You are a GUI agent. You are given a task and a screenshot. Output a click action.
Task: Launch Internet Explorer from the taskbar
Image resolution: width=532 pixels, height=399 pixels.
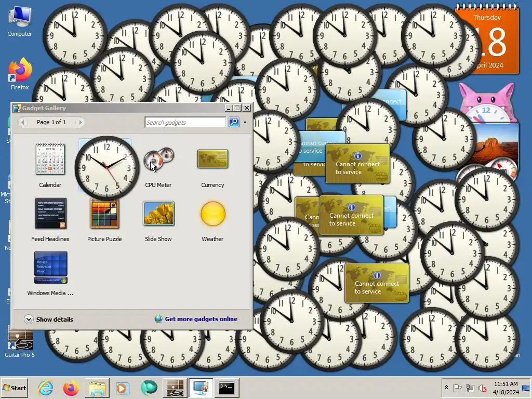tap(46, 388)
